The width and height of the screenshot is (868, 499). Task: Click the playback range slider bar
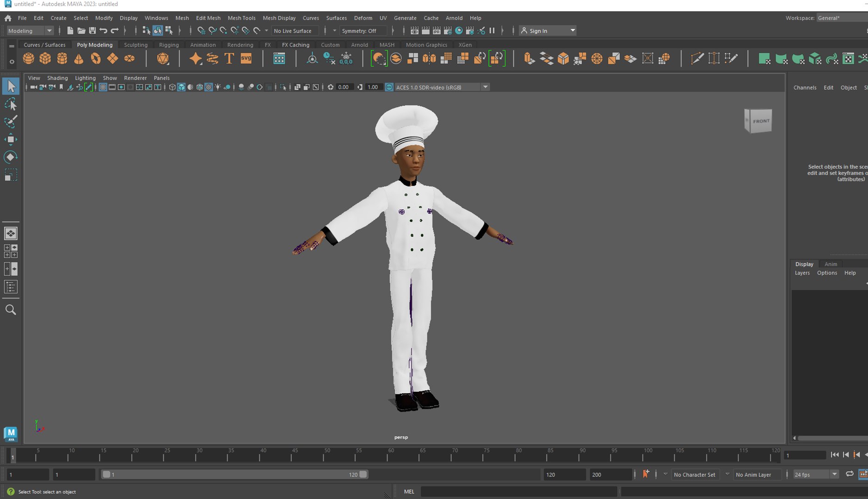[234, 475]
